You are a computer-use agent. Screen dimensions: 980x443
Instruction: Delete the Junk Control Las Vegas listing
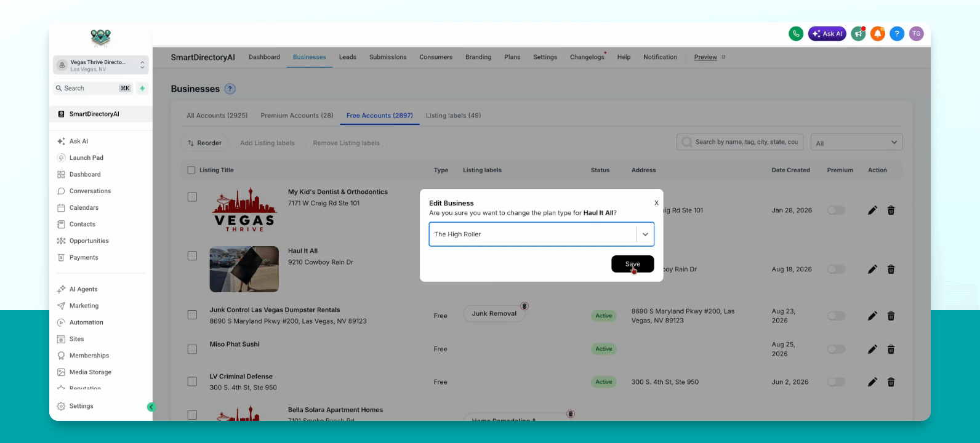(x=891, y=316)
